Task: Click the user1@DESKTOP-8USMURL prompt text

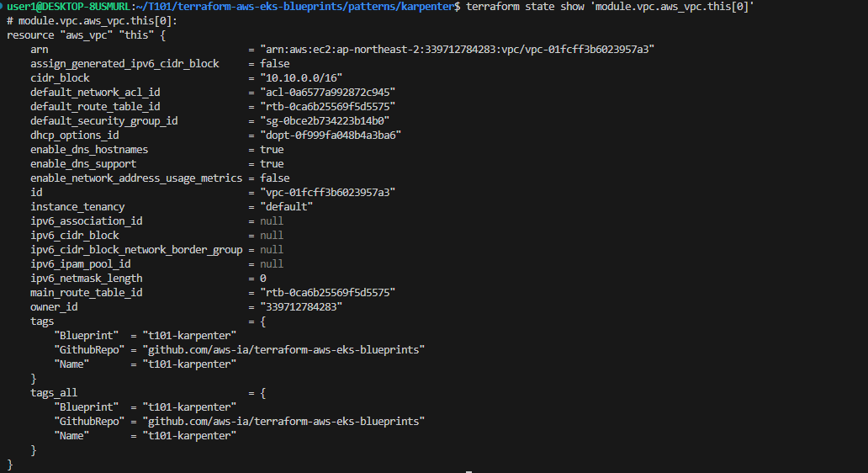Action: 68,7
